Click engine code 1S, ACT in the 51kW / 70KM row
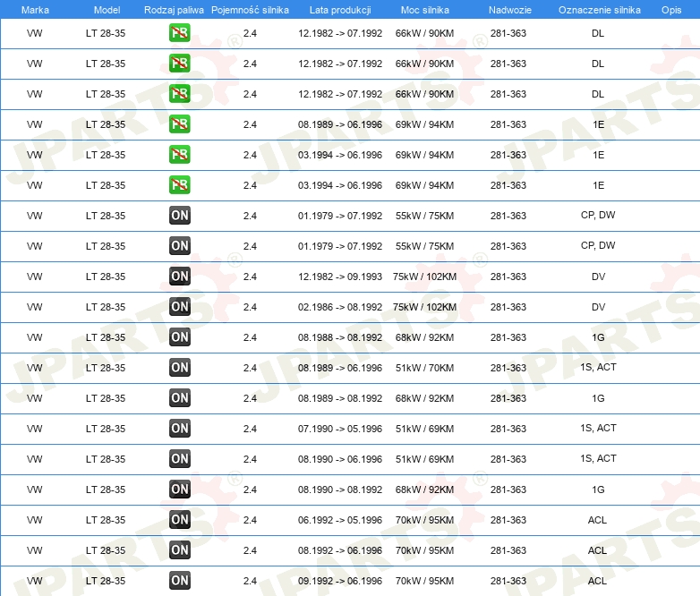The image size is (700, 596). [598, 367]
